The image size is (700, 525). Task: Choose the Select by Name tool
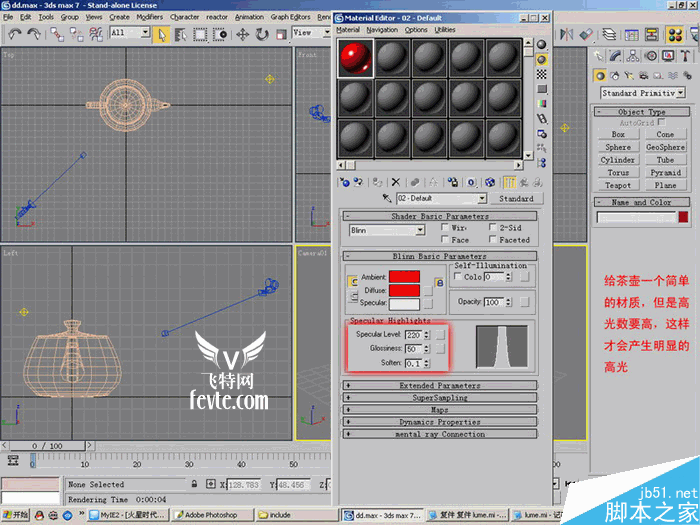pos(180,34)
